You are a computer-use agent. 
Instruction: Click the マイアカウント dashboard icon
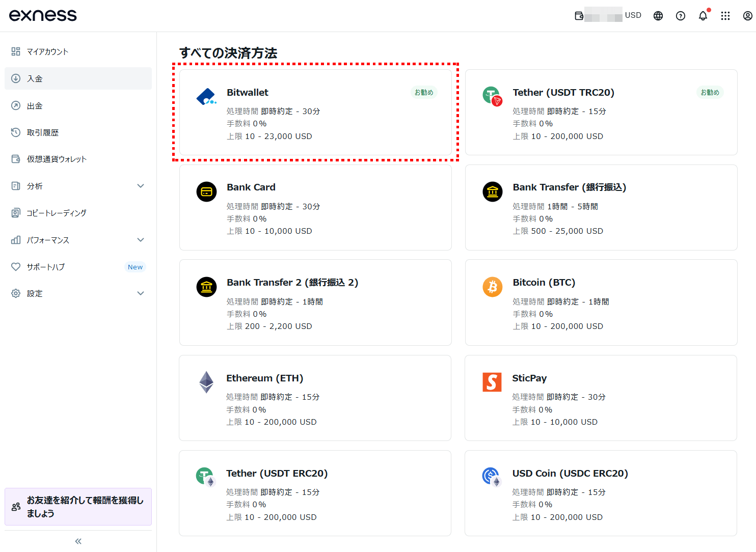[x=16, y=51]
